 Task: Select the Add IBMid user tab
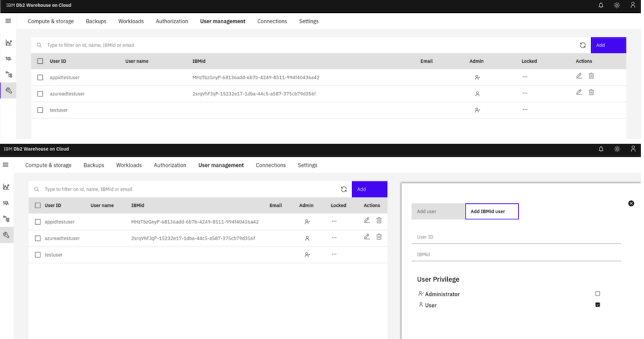pos(492,211)
